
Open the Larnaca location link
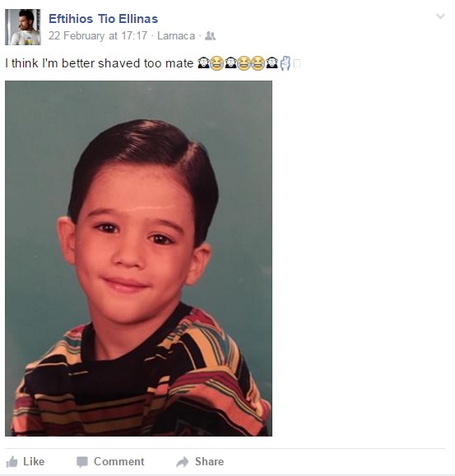[176, 36]
